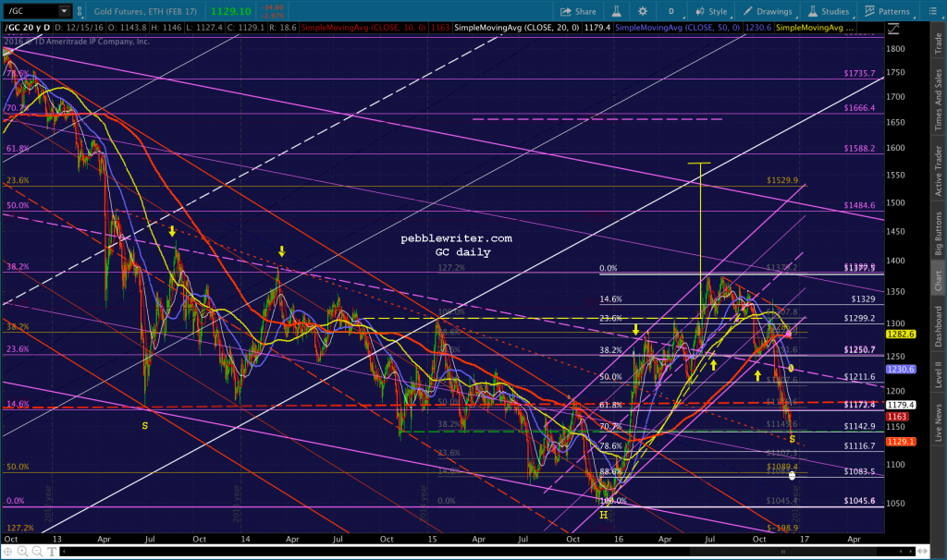Open the flask Edit Studies icon
The height and width of the screenshot is (560, 947).
pos(616,11)
